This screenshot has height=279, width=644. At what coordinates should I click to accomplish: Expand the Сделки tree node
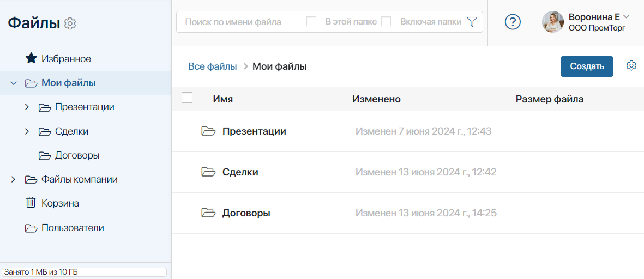27,131
